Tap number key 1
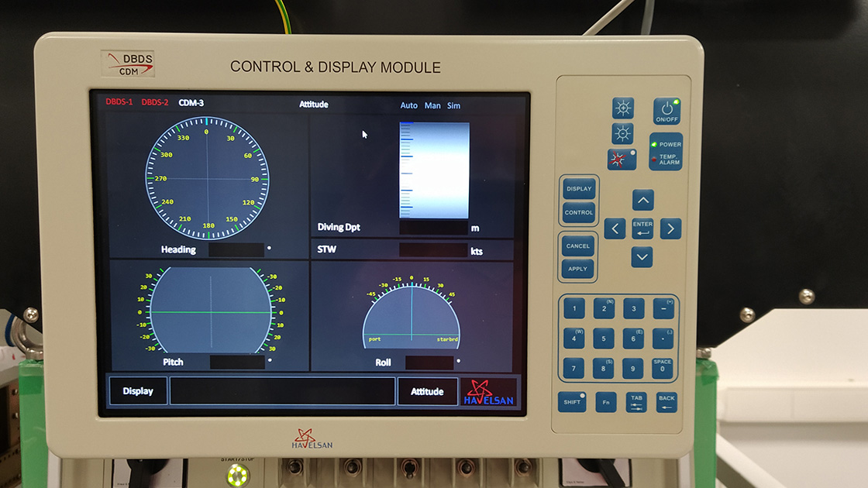868x488 pixels. click(574, 308)
